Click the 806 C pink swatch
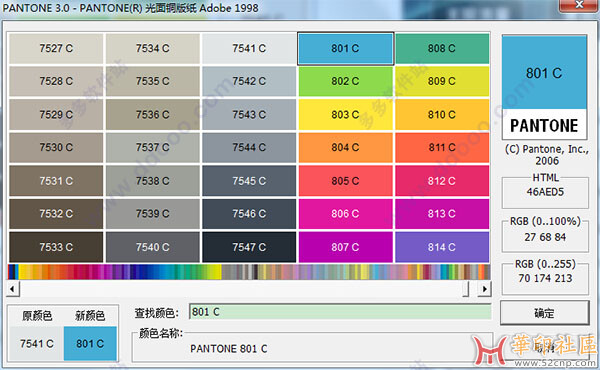Image resolution: width=600 pixels, height=370 pixels. (x=345, y=214)
